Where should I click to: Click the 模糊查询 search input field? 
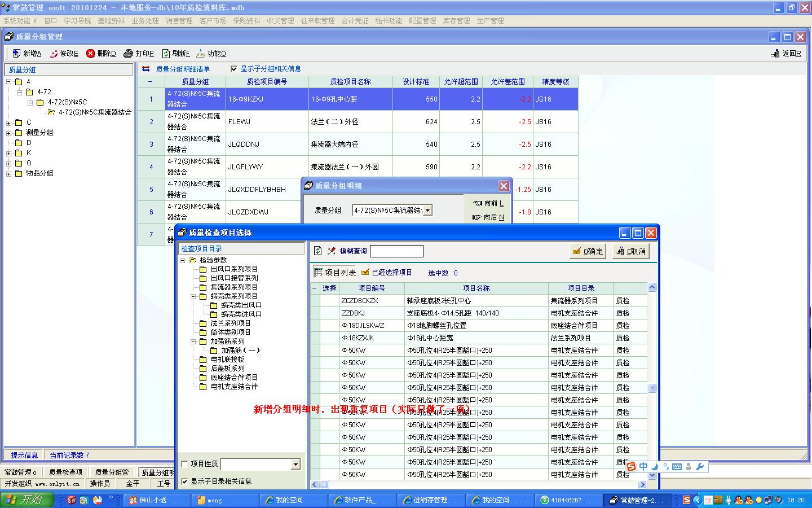tap(396, 251)
